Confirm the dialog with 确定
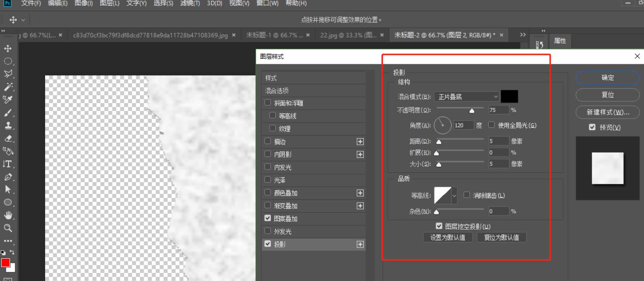The height and width of the screenshot is (281, 644). pyautogui.click(x=608, y=78)
